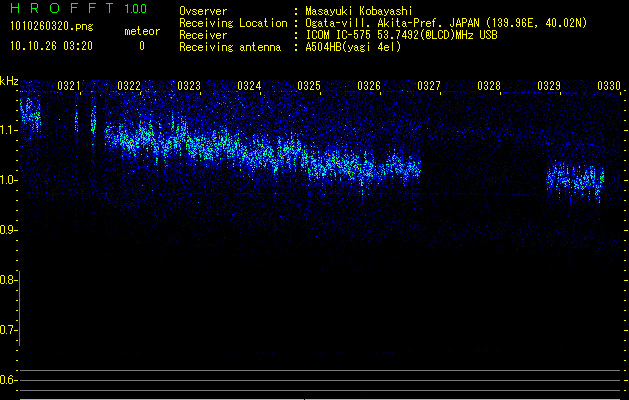
Task: Click the HROFFT 1.0.0 title text
Action: pyautogui.click(x=78, y=8)
